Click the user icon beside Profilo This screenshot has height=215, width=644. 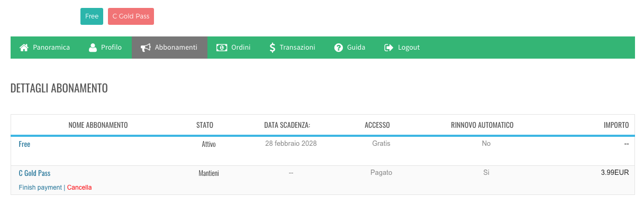click(x=93, y=48)
